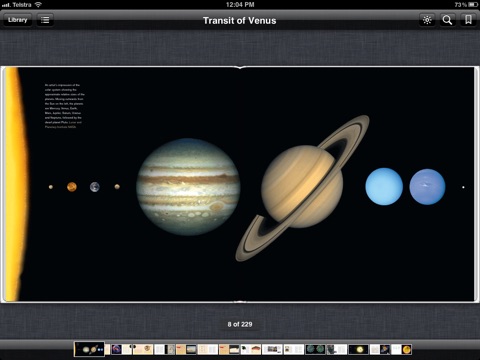Tap the caption text block on the page

pyautogui.click(x=64, y=106)
